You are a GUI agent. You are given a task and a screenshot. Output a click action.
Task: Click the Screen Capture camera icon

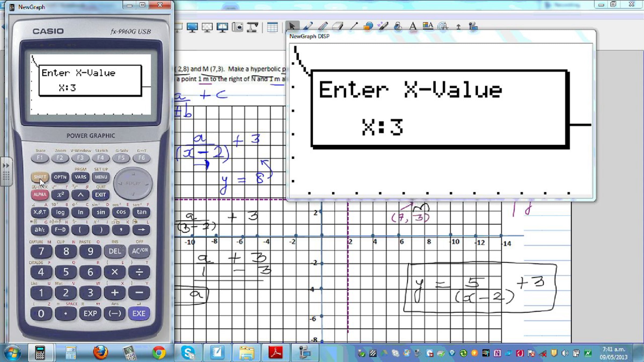pyautogui.click(x=237, y=27)
